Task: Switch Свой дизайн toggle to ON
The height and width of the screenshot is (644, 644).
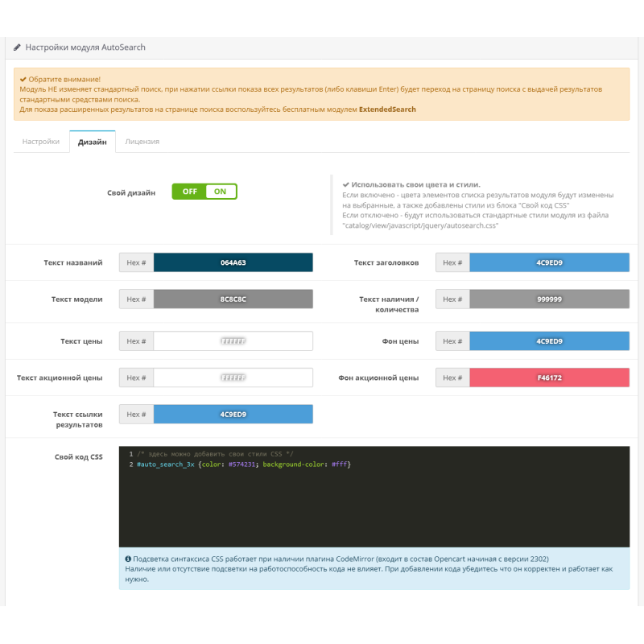Action: click(x=220, y=192)
